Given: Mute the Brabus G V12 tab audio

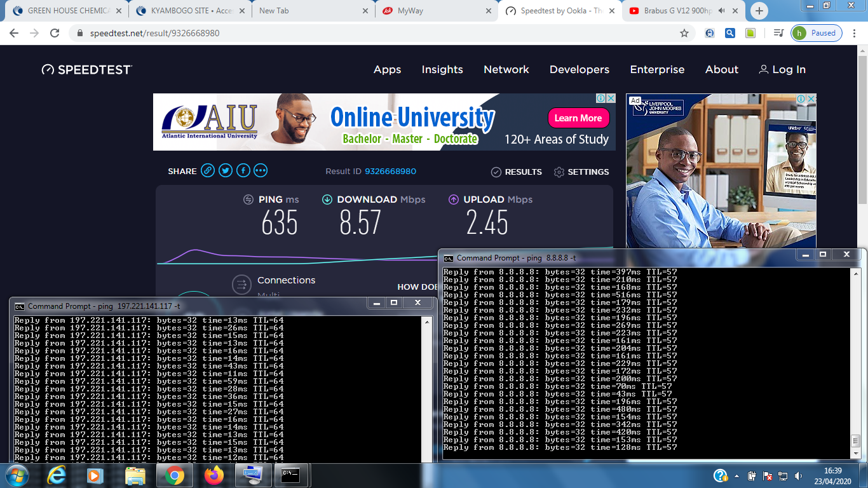Looking at the screenshot, I should pyautogui.click(x=722, y=11).
